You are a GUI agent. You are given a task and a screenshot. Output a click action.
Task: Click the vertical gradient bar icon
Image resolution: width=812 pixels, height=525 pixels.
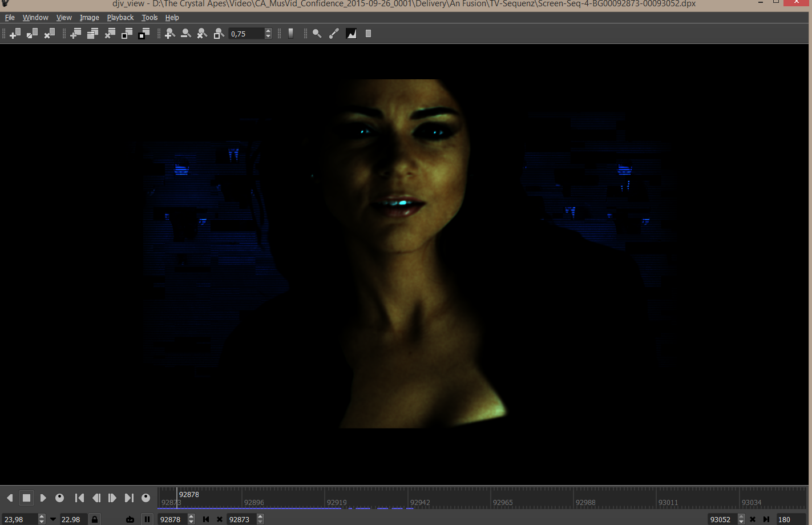(291, 34)
